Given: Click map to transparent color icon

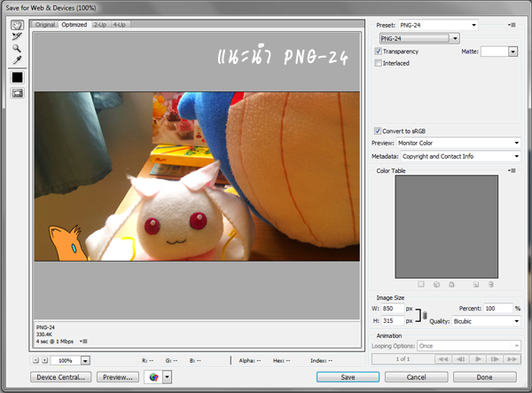Looking at the screenshot, I should (x=421, y=285).
